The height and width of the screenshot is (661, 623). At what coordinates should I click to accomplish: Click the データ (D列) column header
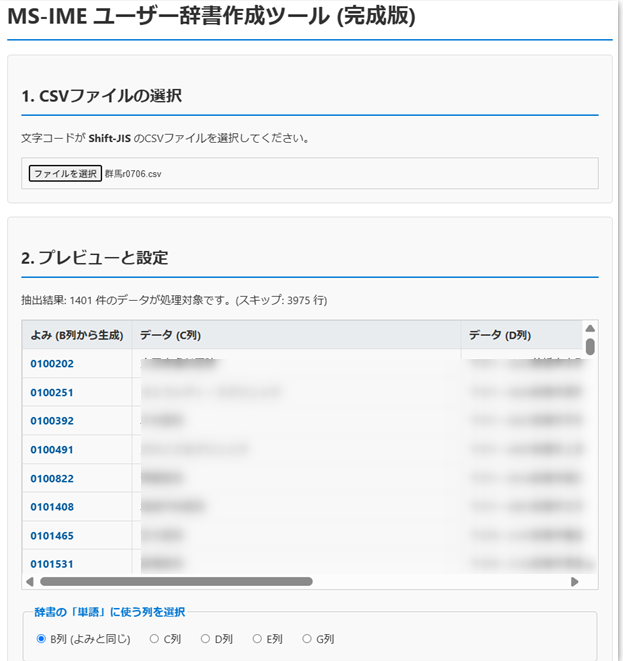(x=521, y=335)
